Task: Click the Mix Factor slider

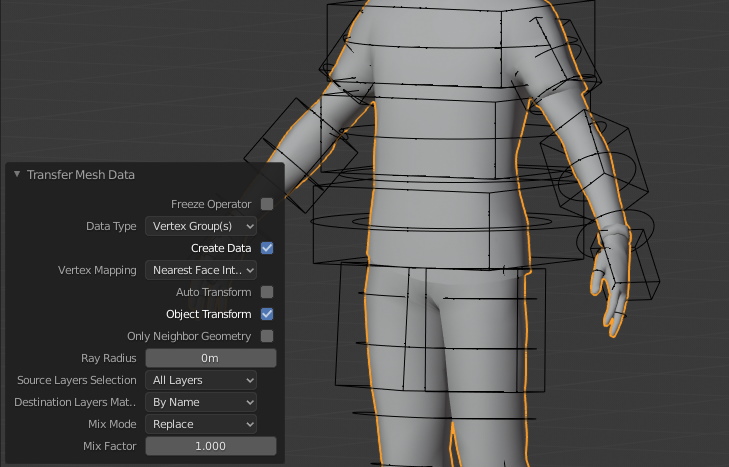Action: 211,446
